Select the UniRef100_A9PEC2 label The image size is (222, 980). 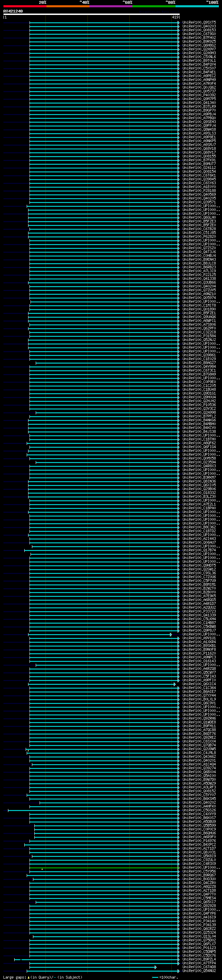pyautogui.click(x=199, y=76)
